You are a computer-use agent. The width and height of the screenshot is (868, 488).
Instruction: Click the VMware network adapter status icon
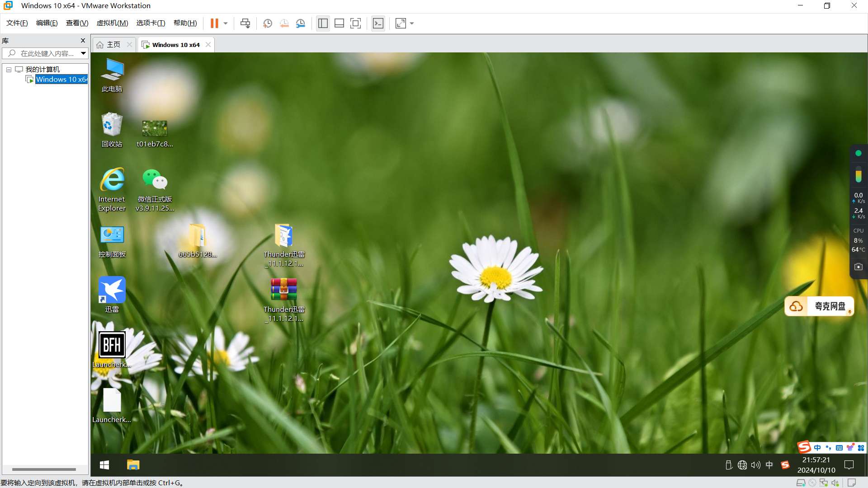(823, 483)
